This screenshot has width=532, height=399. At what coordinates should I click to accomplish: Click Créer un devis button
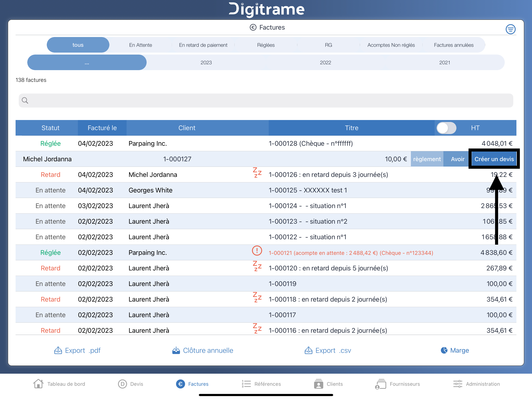click(494, 159)
